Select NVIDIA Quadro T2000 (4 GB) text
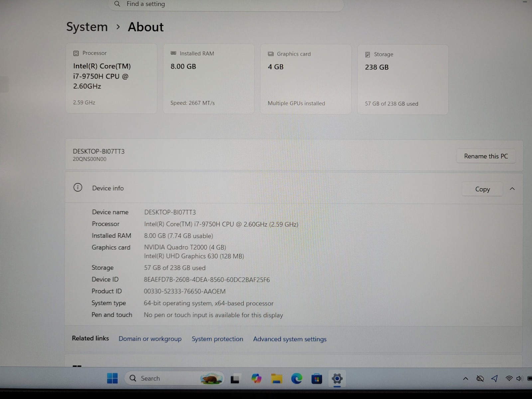The height and width of the screenshot is (399, 532). tap(185, 247)
